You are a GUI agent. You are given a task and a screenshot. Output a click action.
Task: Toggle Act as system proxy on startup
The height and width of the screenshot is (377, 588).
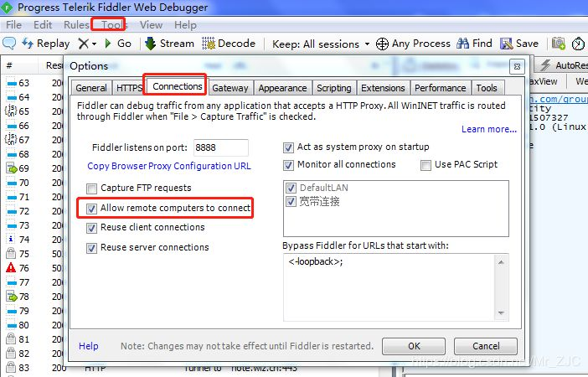pos(288,147)
